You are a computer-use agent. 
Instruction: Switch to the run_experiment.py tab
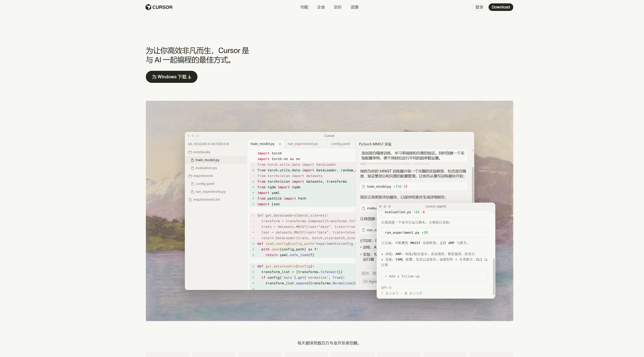(x=303, y=144)
